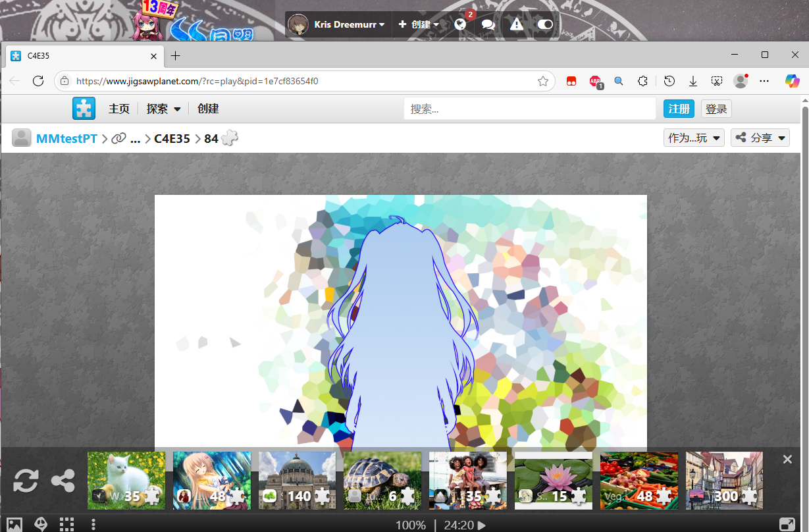Screen dimensions: 809x532
Task: Refresh the page with reload button
Action: (38, 81)
